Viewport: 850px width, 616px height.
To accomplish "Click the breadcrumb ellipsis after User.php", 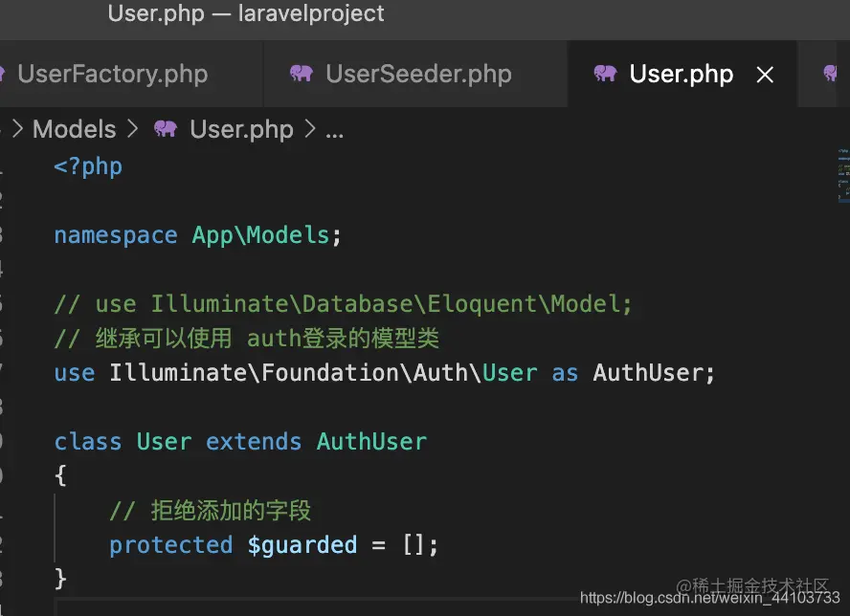I will point(334,132).
